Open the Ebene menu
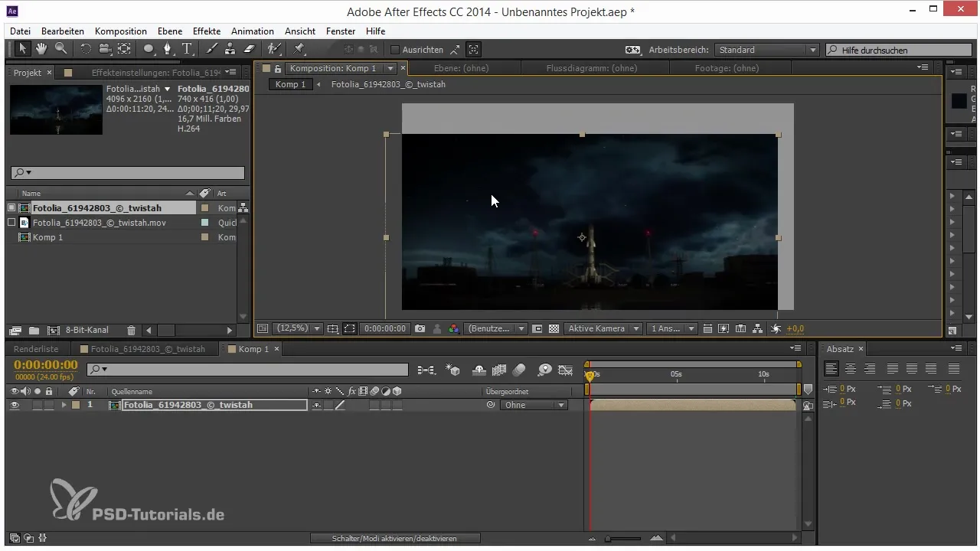Image resolution: width=980 pixels, height=551 pixels. (171, 31)
